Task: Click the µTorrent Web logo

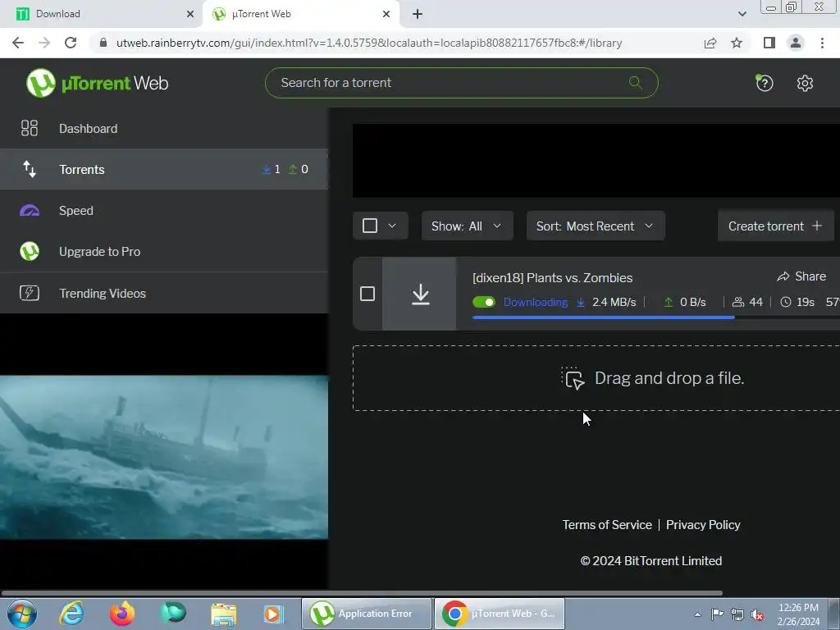Action: 97,83
